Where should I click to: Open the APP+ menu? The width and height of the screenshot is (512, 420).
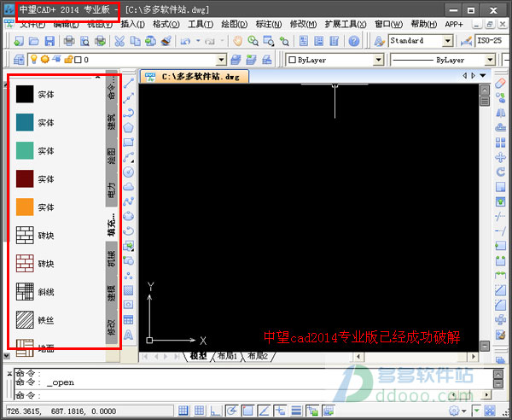click(x=454, y=24)
